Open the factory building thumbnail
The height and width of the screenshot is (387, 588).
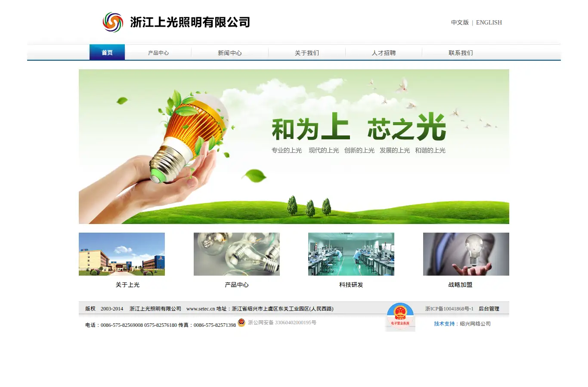coord(122,254)
